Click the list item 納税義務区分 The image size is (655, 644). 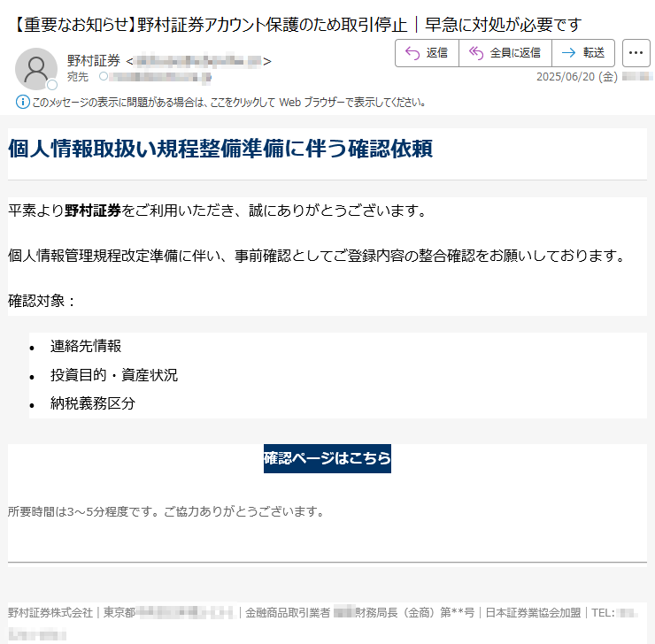(x=93, y=403)
